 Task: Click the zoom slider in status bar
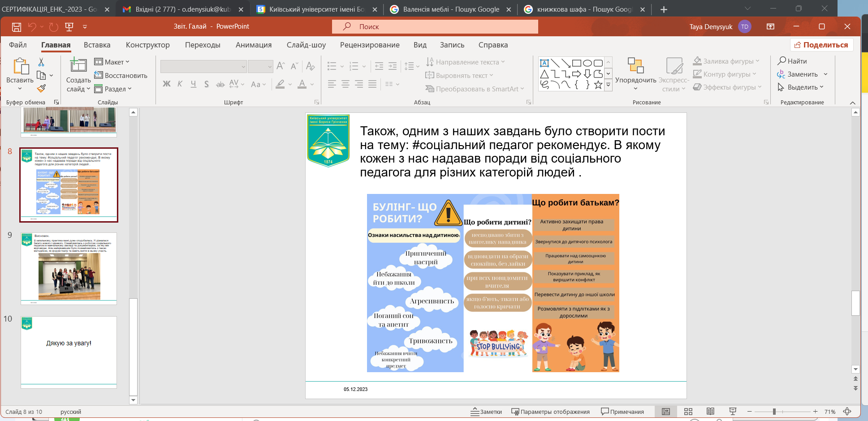(x=774, y=412)
